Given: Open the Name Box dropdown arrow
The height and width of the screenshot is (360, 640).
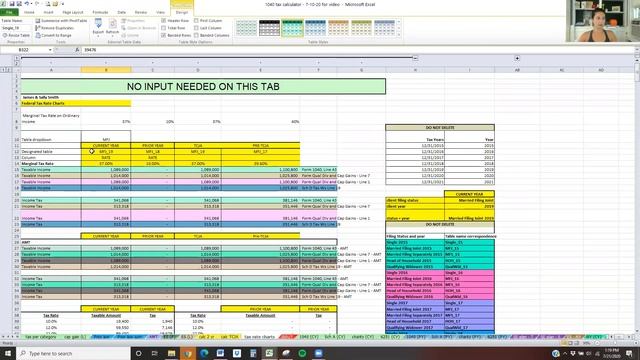Looking at the screenshot, I should (x=50, y=50).
